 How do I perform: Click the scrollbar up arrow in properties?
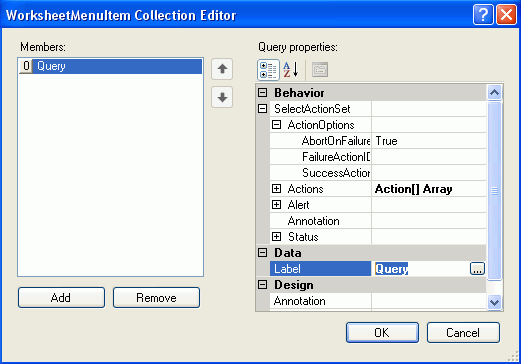tap(494, 92)
